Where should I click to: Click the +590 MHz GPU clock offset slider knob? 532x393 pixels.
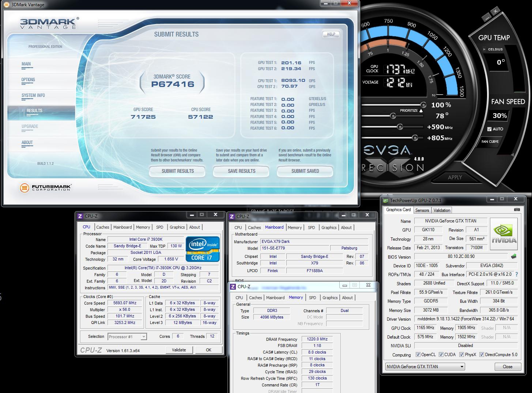(x=400, y=127)
